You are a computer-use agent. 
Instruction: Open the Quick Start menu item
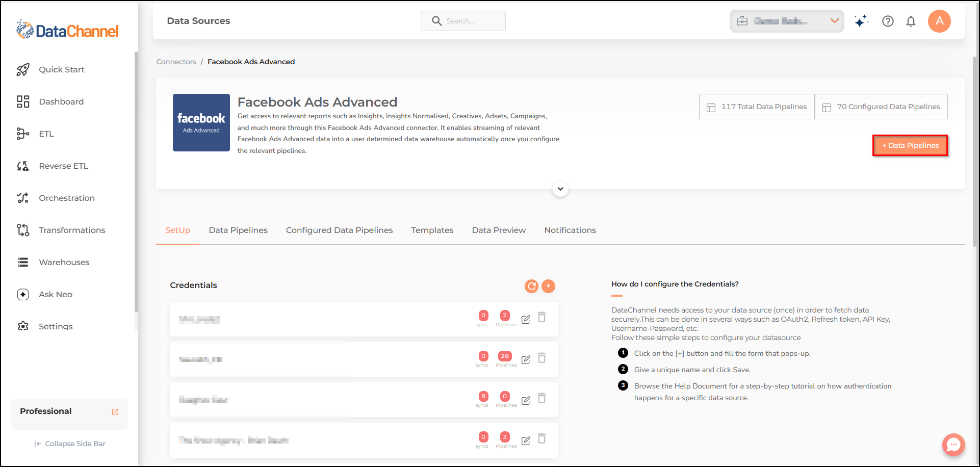(x=62, y=69)
